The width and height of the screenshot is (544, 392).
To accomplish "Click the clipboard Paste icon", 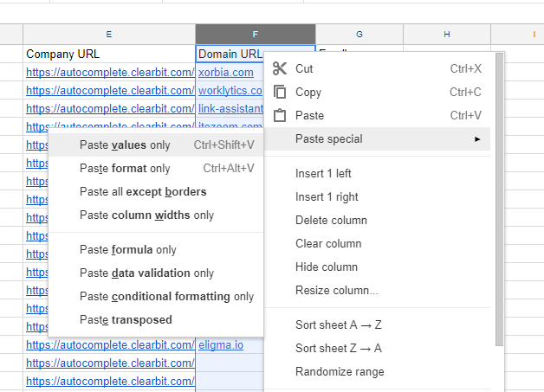I will click(280, 115).
